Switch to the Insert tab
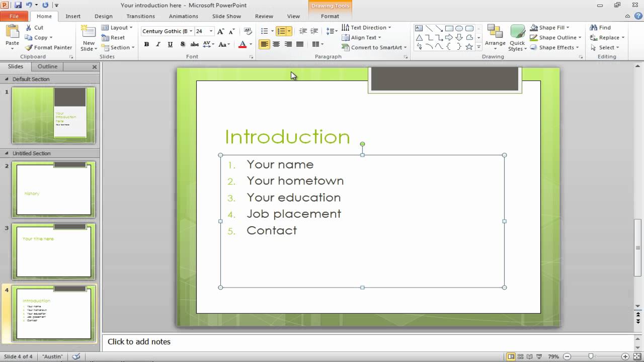 tap(73, 16)
